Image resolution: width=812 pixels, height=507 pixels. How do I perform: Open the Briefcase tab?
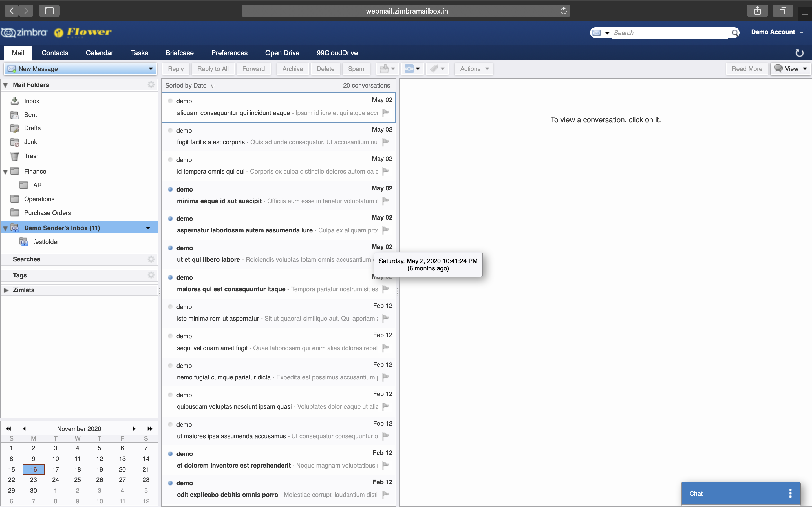180,53
